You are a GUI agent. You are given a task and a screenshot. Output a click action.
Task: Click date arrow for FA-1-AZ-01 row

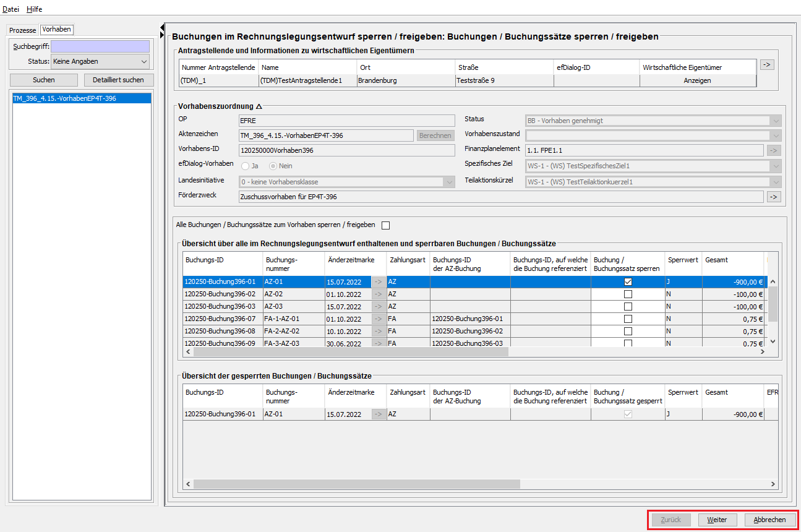[378, 319]
